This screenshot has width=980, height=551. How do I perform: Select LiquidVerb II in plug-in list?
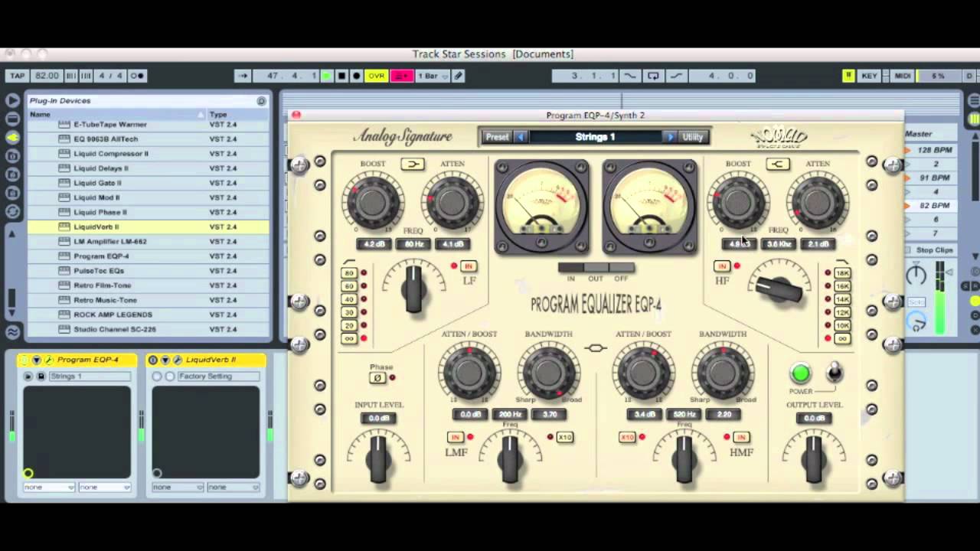click(x=149, y=227)
